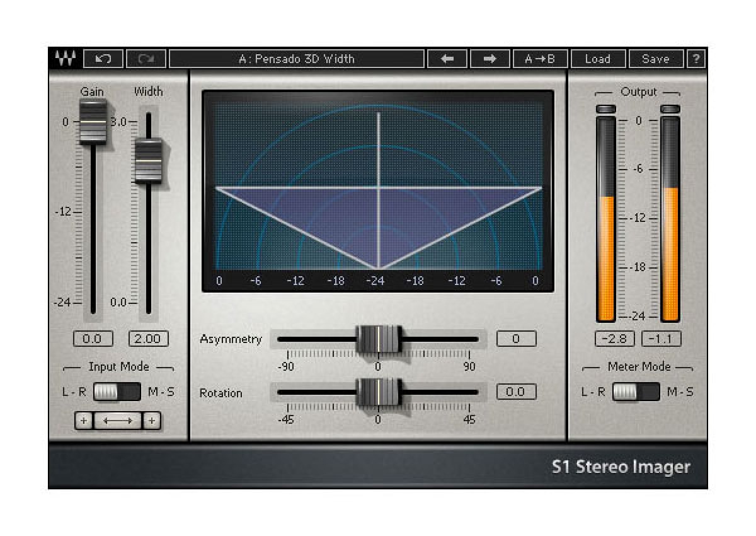
Task: Click right plus button under Input Mode
Action: point(151,421)
